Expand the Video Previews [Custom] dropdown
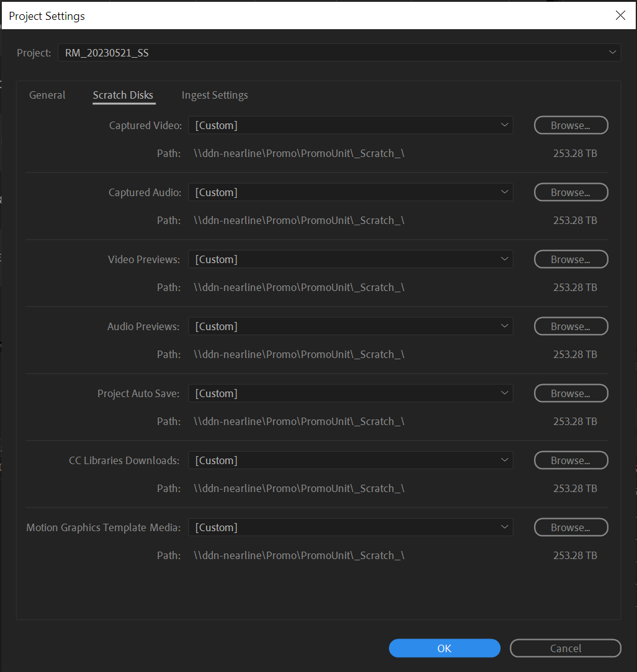This screenshot has width=637, height=672. click(x=350, y=259)
